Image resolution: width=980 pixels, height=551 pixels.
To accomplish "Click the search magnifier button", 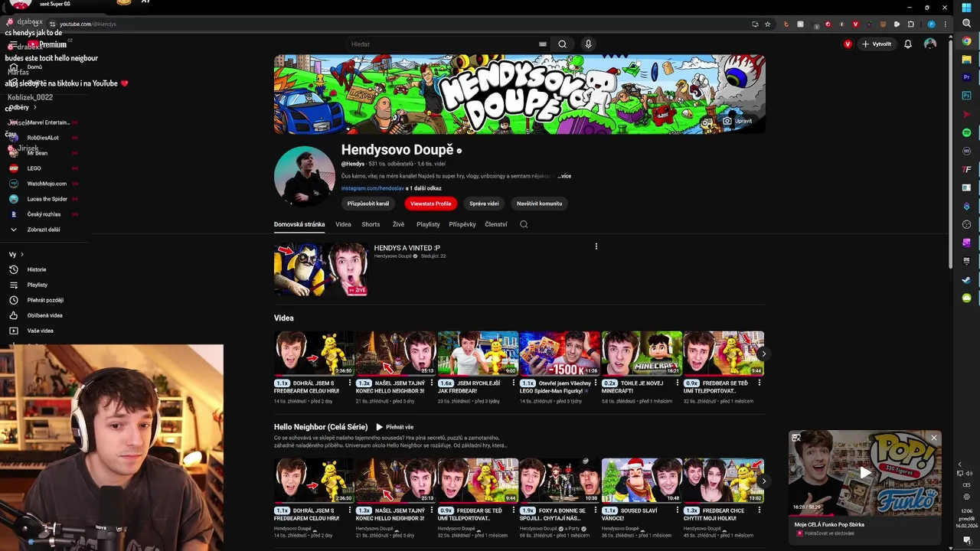I will tap(562, 44).
